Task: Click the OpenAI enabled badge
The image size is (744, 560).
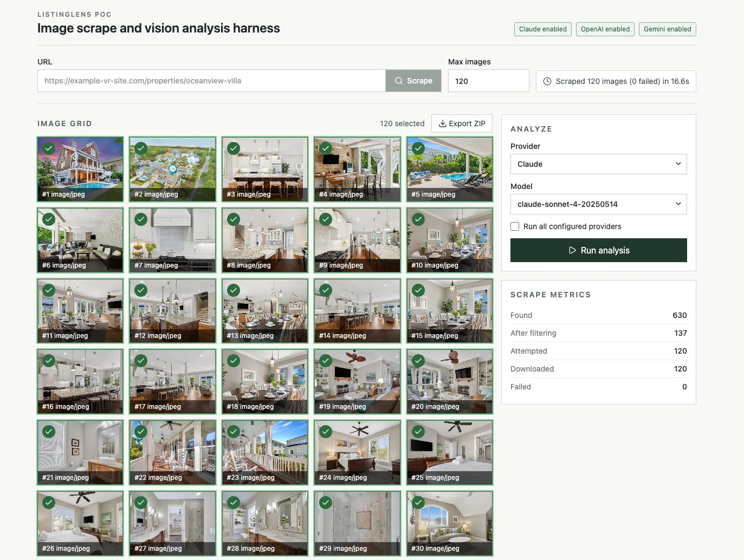Action: tap(605, 29)
